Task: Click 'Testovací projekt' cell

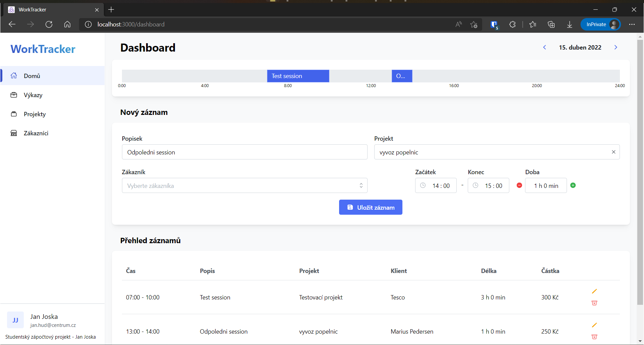Action: 321,297
